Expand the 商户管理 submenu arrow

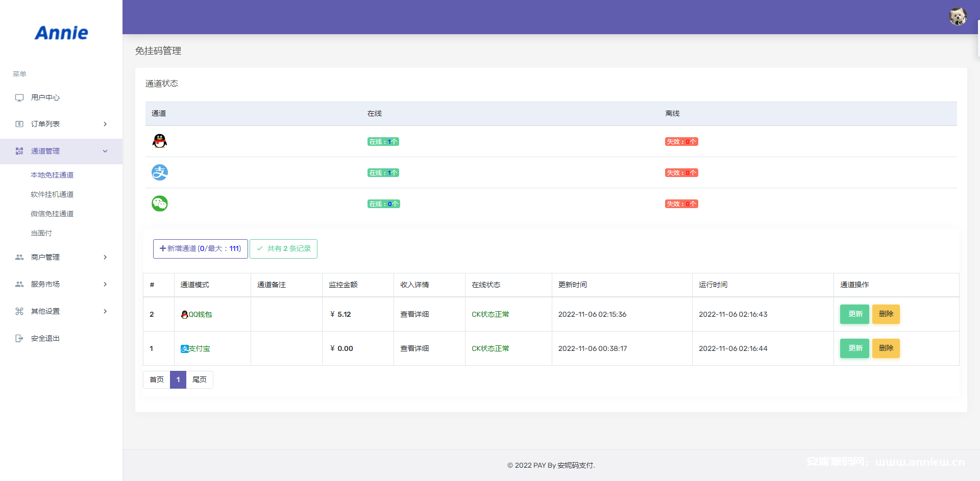tap(105, 257)
